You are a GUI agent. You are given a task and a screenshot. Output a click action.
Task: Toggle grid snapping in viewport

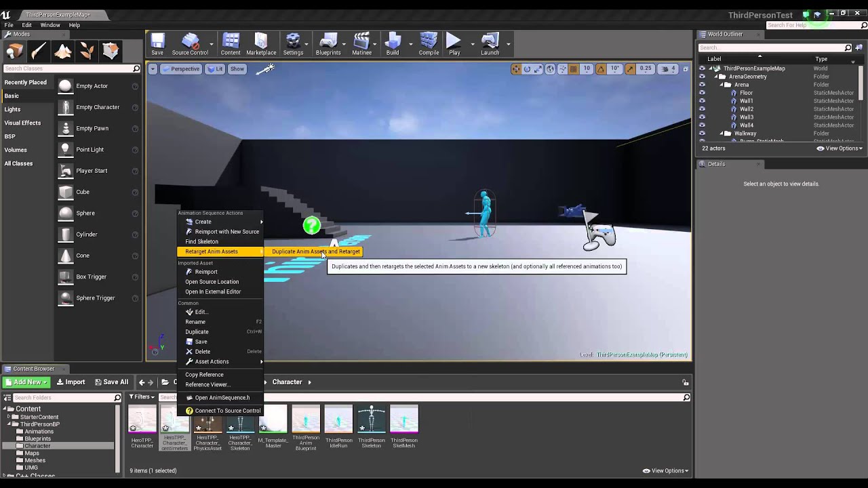(x=573, y=68)
